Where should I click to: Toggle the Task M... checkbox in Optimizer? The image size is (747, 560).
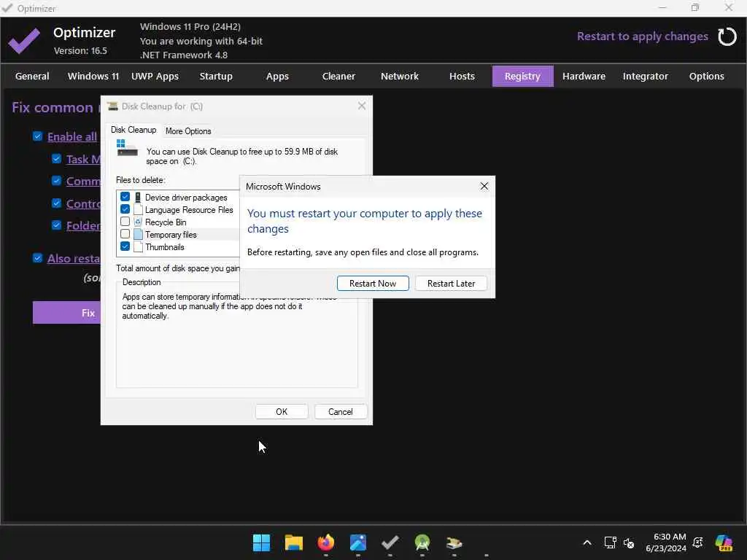coord(56,158)
